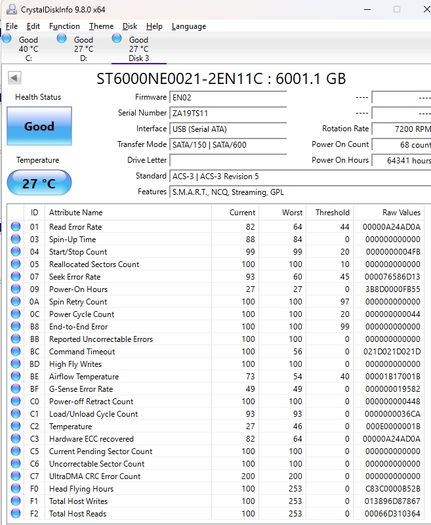Select the raw value 00066D310364

click(x=392, y=514)
